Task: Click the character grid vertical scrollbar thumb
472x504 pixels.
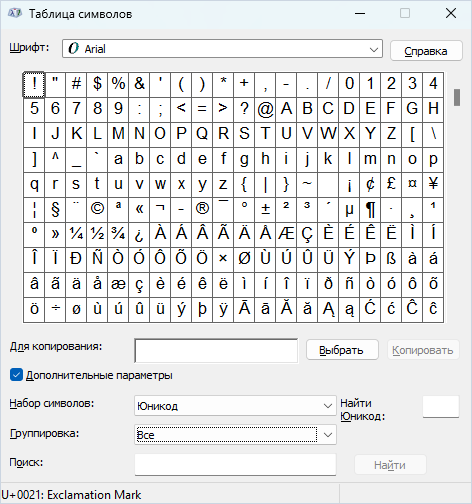Action: pos(457,97)
